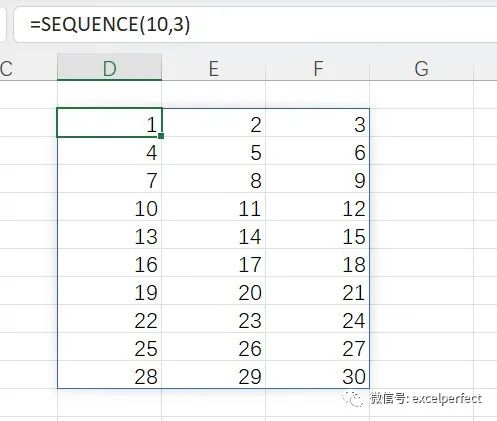Click the fill handle on the active cell
497x421 pixels.
pyautogui.click(x=161, y=136)
